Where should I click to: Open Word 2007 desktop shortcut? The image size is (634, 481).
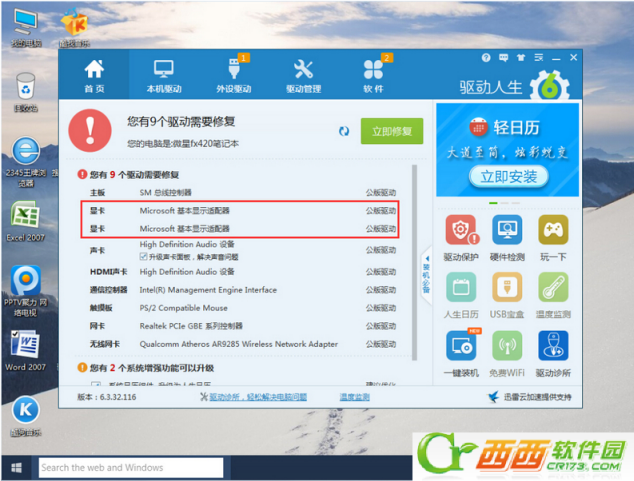click(x=26, y=351)
